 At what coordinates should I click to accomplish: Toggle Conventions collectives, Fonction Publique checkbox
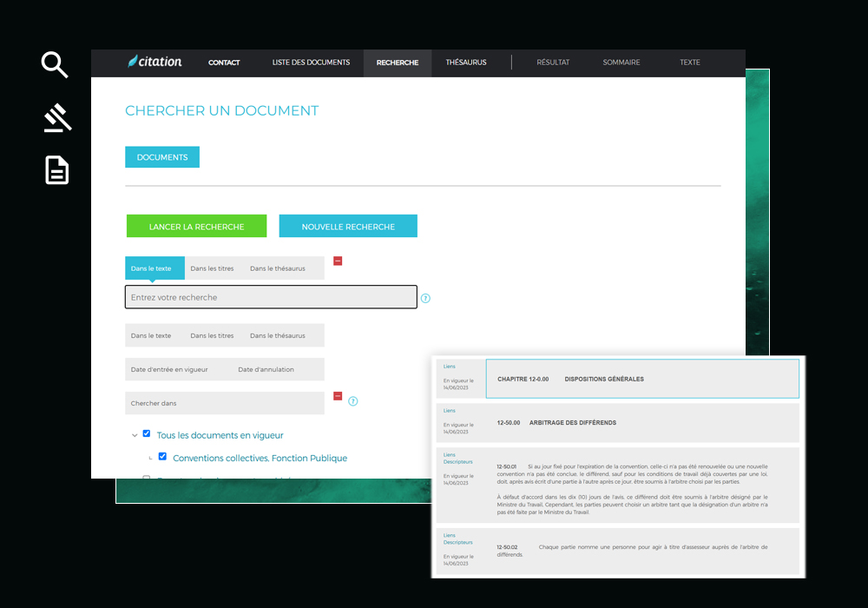pyautogui.click(x=162, y=457)
